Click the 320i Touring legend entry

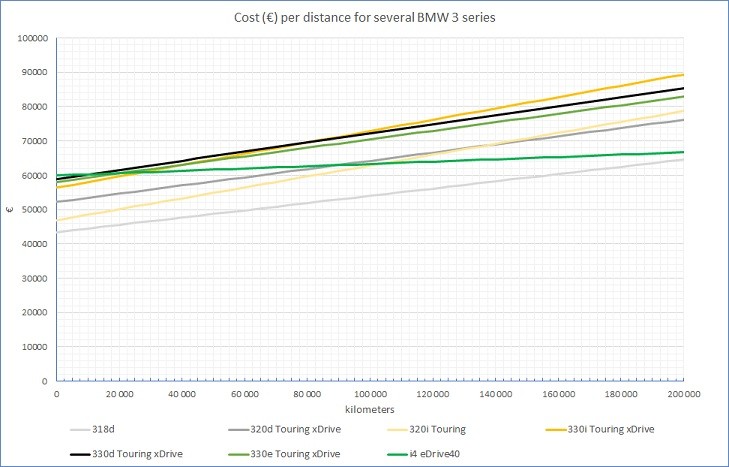point(426,429)
